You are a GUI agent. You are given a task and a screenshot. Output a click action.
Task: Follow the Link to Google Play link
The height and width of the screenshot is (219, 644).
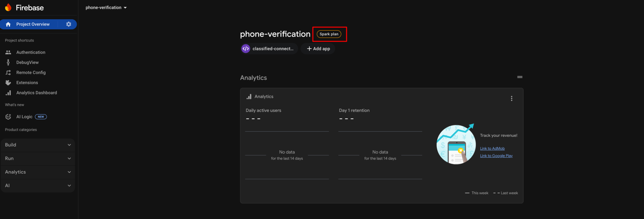(496, 156)
